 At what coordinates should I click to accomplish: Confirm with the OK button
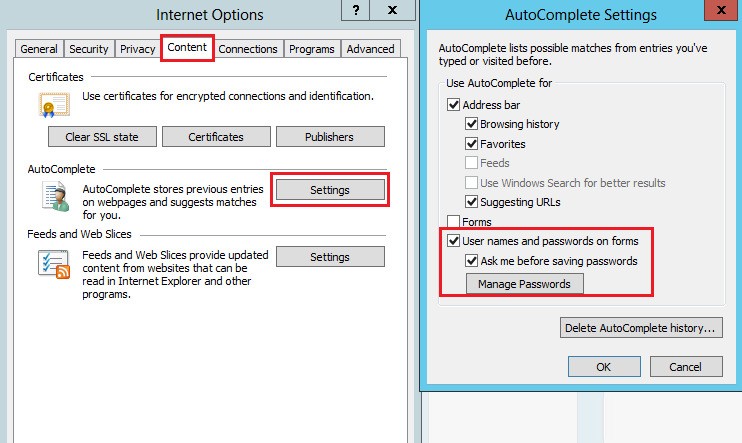603,367
